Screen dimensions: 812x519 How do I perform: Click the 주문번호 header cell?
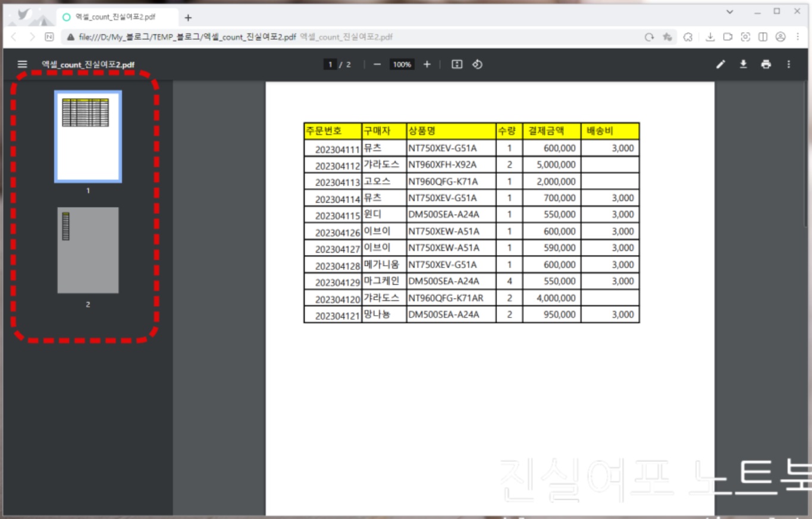tap(333, 131)
